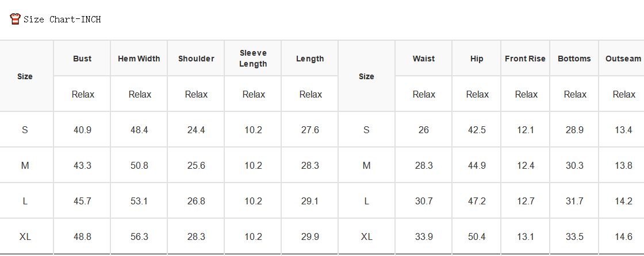Select the Front Rise cell showing 12.1
This screenshot has height=256, width=644.
pos(526,130)
